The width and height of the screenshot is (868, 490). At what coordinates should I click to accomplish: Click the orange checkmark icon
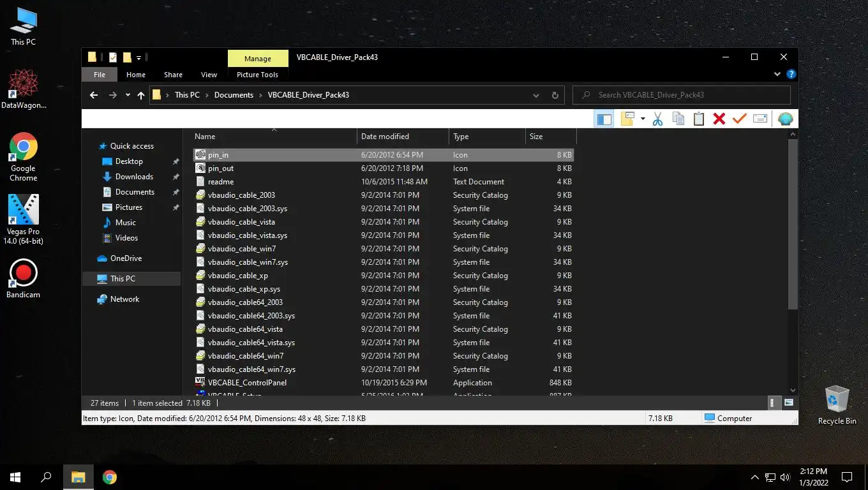pos(740,119)
